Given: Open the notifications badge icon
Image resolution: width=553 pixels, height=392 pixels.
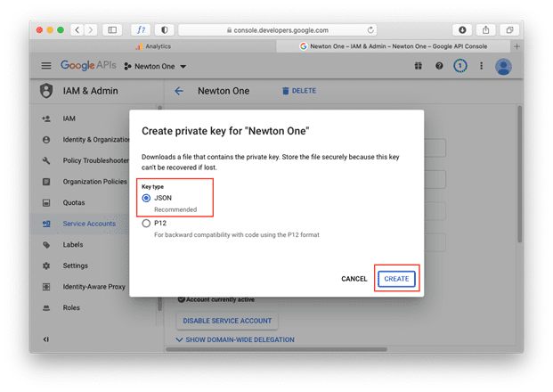Looking at the screenshot, I should coord(459,66).
